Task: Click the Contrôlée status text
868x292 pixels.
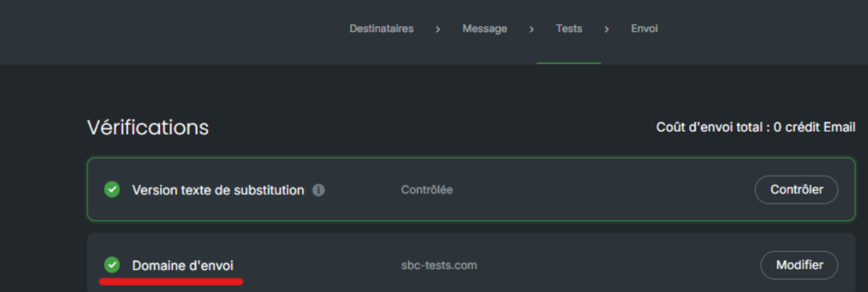Action: (x=426, y=190)
